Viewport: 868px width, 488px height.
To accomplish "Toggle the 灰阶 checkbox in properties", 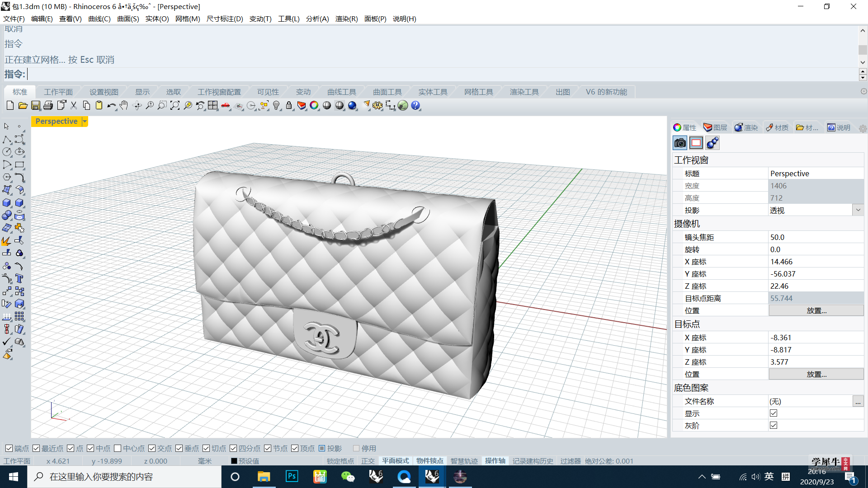I will coord(774,425).
